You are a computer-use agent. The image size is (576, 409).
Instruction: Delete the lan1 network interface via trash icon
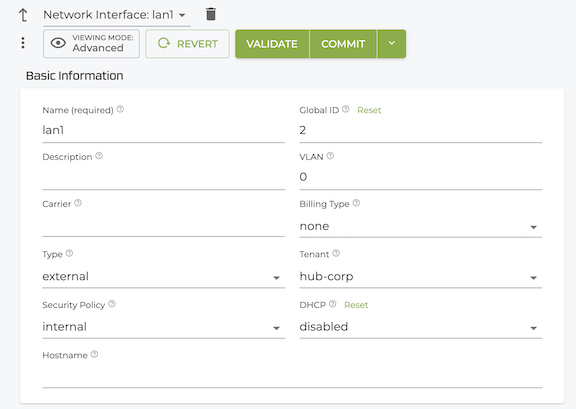211,14
